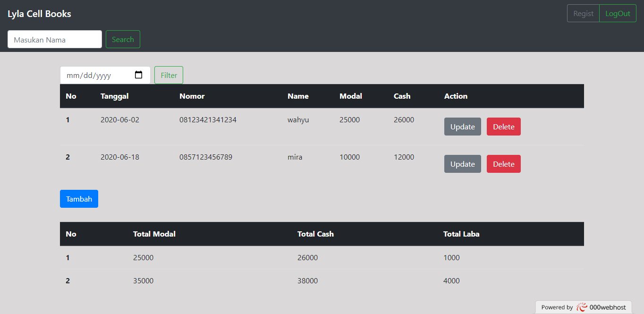644x314 pixels.
Task: Select the mm/dd/yyyy date input
Action: [x=105, y=75]
